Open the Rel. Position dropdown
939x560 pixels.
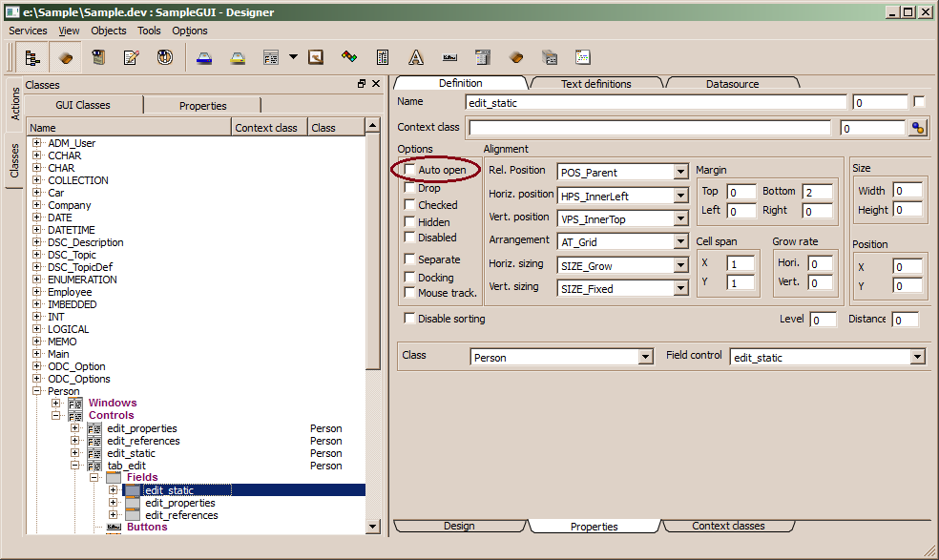coord(680,173)
